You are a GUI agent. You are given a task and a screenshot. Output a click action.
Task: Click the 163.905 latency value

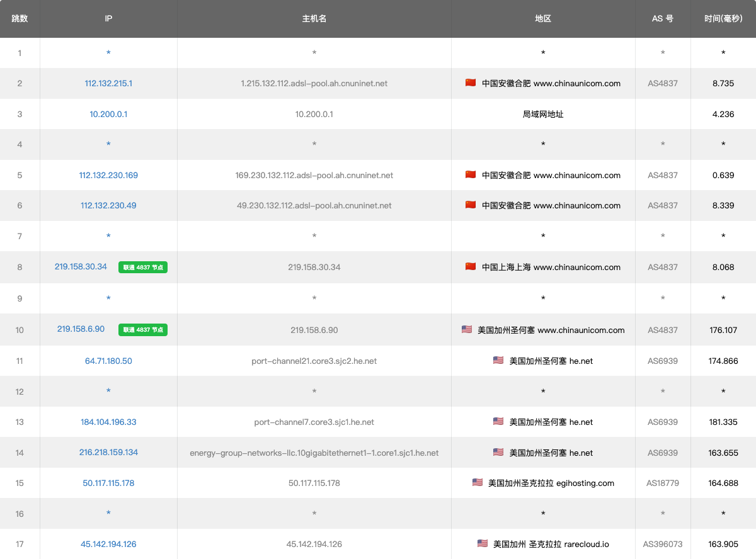[723, 544]
